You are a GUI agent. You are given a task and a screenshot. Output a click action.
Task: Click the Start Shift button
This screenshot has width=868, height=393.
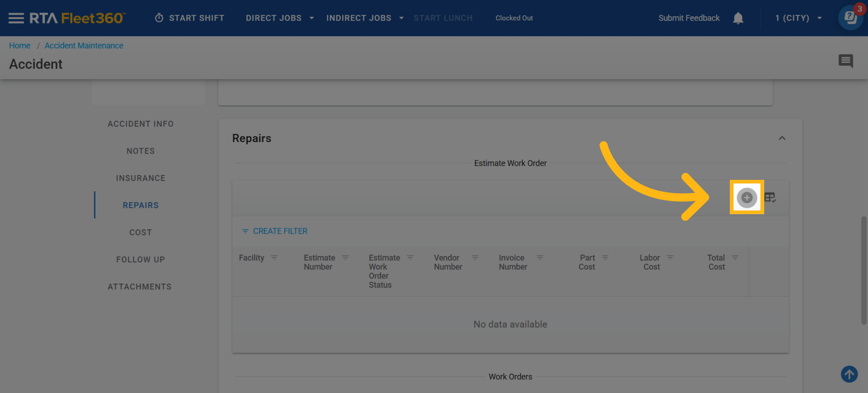[x=190, y=18]
